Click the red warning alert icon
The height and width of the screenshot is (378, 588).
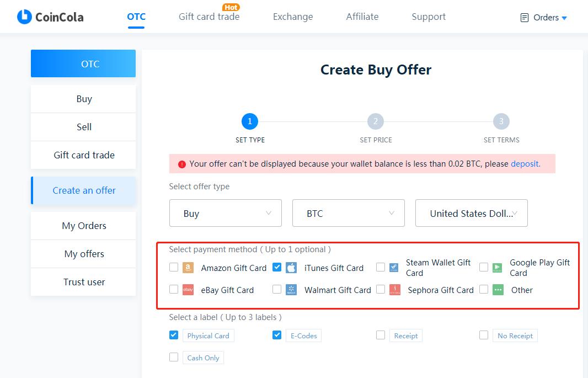pos(182,164)
